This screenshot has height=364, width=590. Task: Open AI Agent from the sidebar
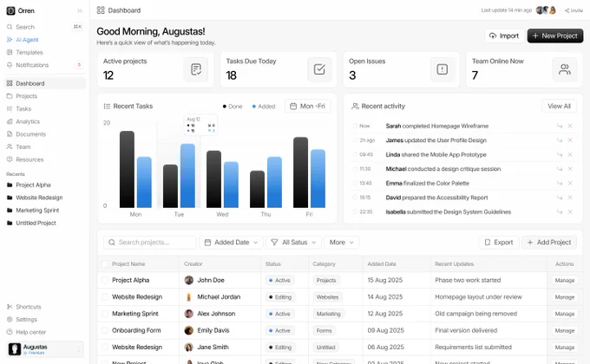[x=27, y=40]
